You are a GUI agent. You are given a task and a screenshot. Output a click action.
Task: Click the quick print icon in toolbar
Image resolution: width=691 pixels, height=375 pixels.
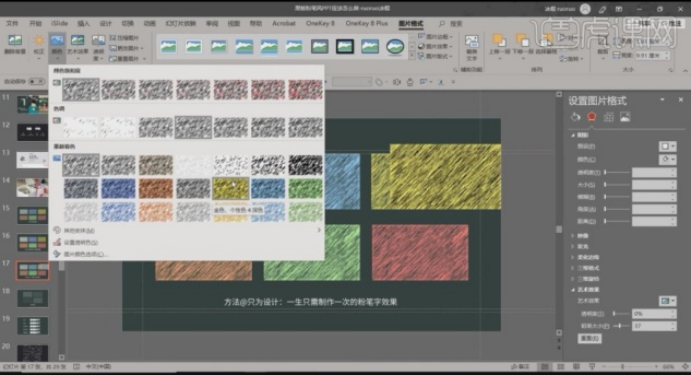coord(410,82)
